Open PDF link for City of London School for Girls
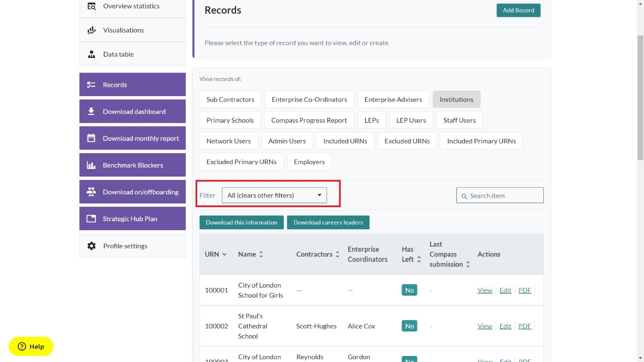Viewport: 644px width, 362px height. (524, 290)
